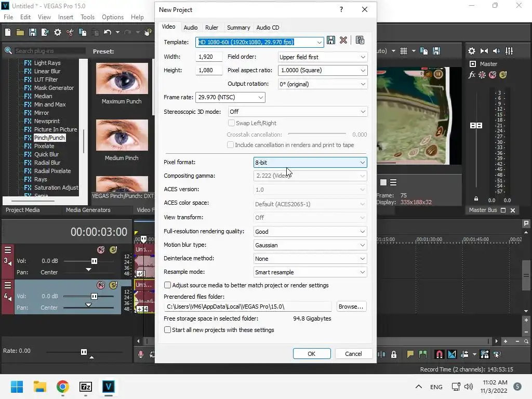532x399 pixels.
Task: Save the preview snapshot to file
Action: 436,51
